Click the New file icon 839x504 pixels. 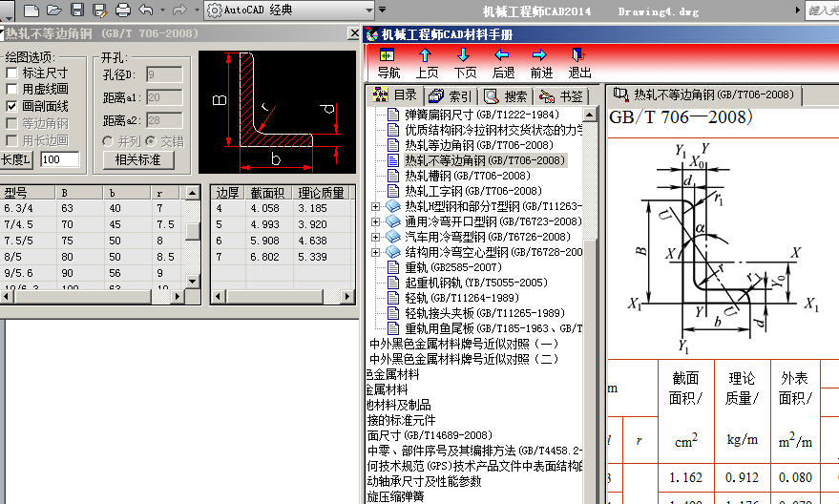point(31,10)
